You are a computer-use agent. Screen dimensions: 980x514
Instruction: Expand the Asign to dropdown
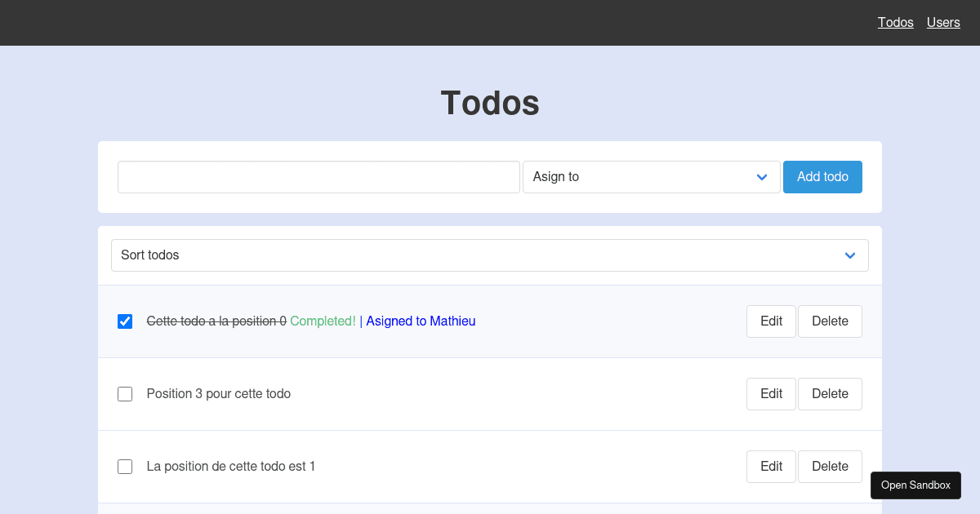click(652, 177)
